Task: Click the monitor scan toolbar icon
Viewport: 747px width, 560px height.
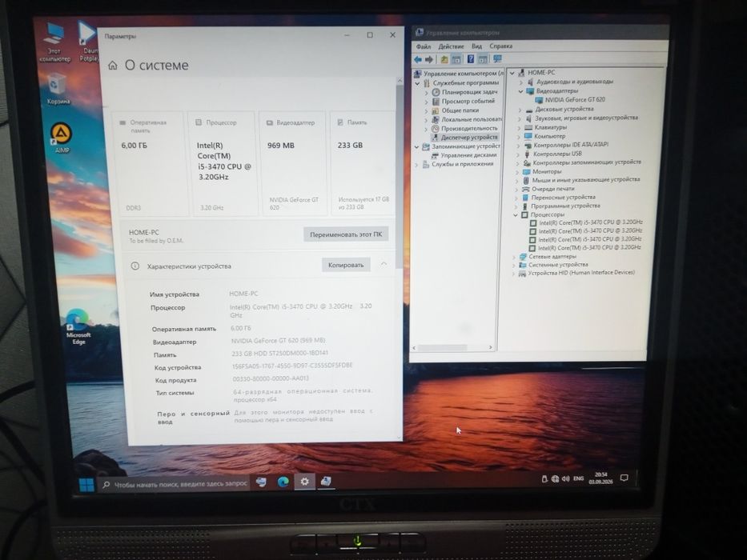Action: click(x=497, y=58)
